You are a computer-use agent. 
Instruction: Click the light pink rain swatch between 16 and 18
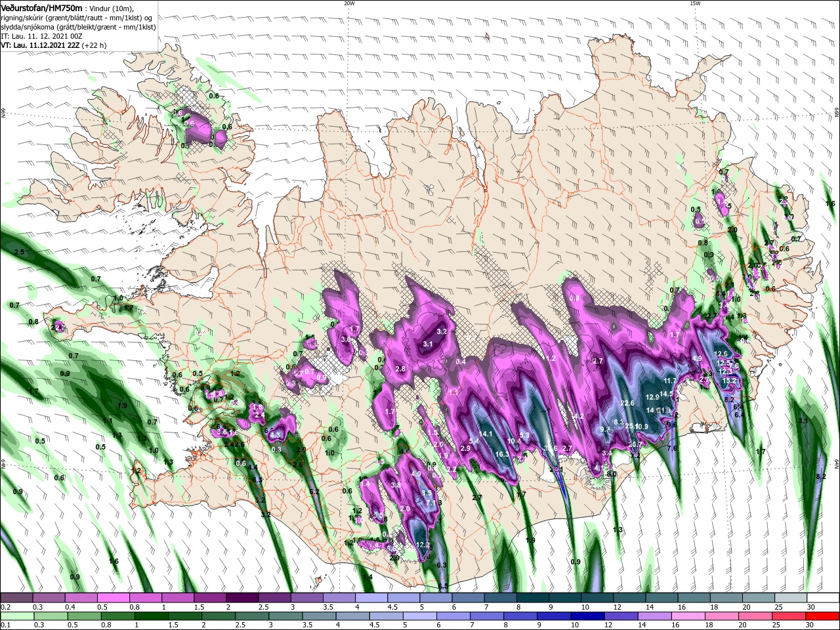click(x=688, y=616)
